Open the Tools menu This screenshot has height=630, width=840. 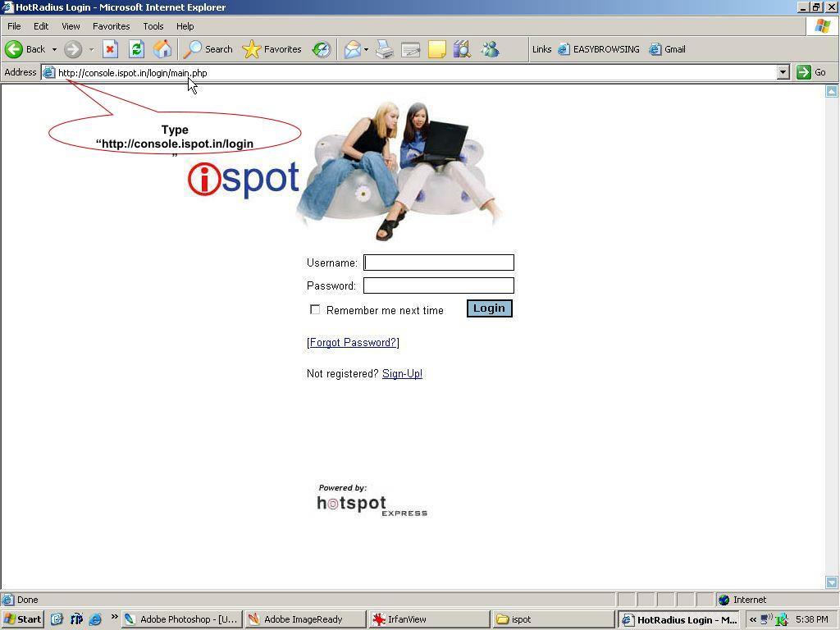pyautogui.click(x=153, y=26)
